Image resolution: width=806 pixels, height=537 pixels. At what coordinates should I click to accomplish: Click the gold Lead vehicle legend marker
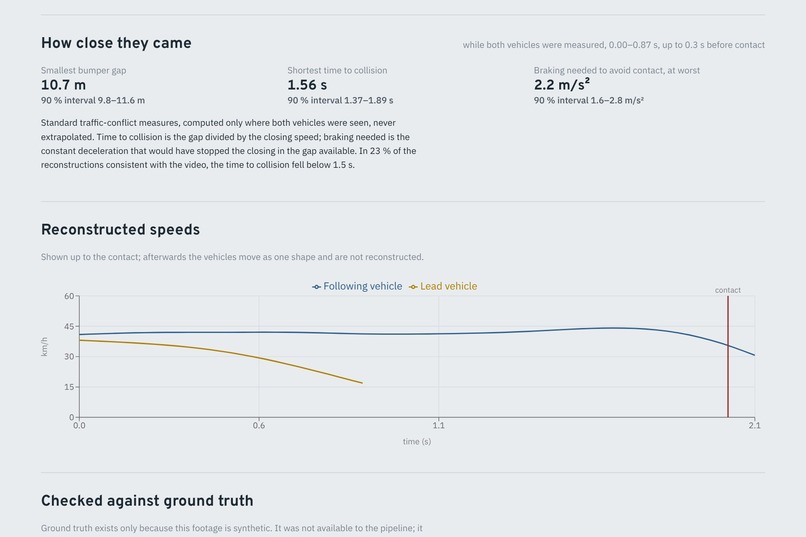tap(413, 287)
